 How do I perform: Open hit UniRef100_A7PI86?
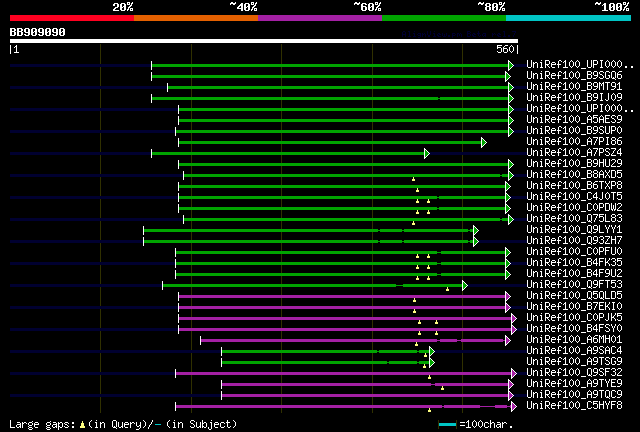(x=574, y=142)
